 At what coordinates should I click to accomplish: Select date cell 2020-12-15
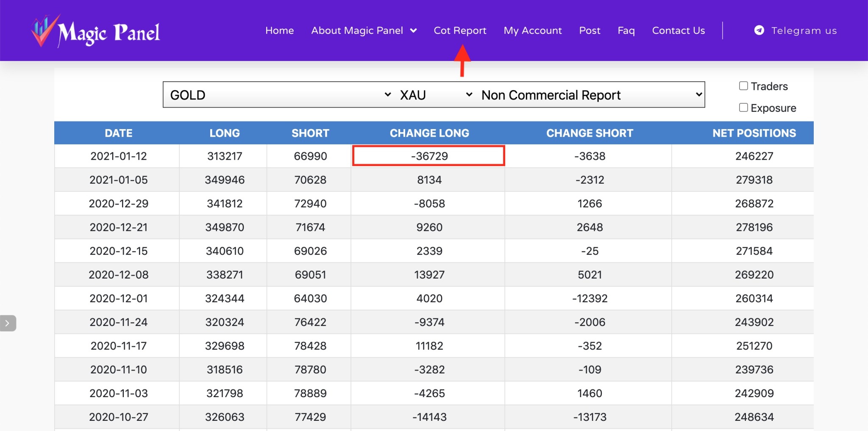[119, 251]
